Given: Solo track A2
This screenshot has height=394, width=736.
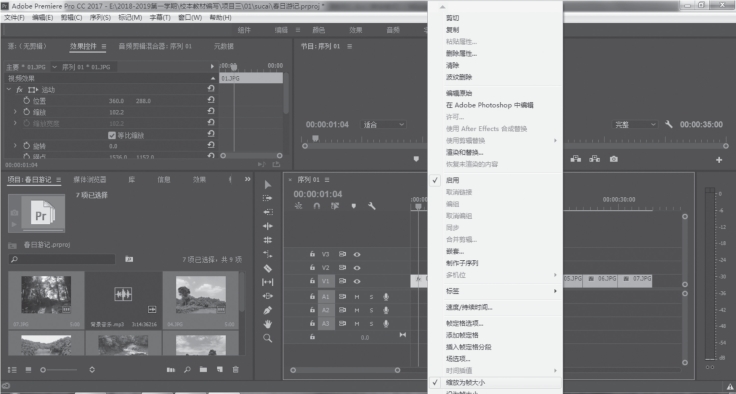Looking at the screenshot, I should (x=371, y=310).
